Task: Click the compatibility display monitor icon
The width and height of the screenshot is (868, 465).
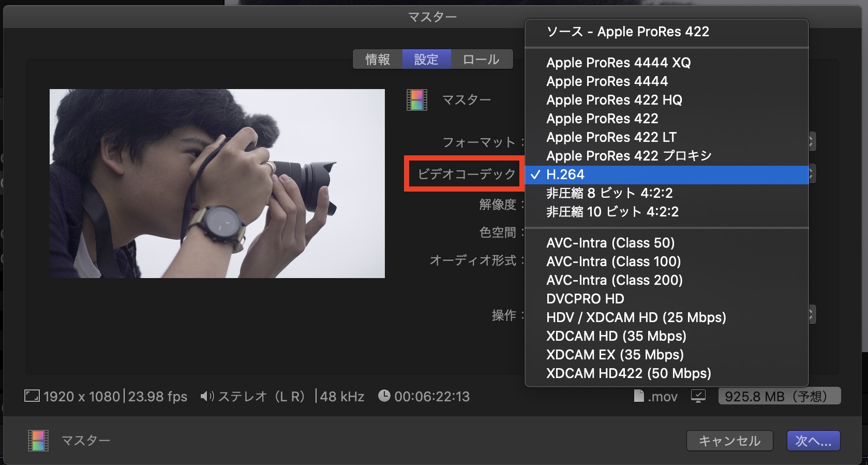Action: tap(698, 397)
